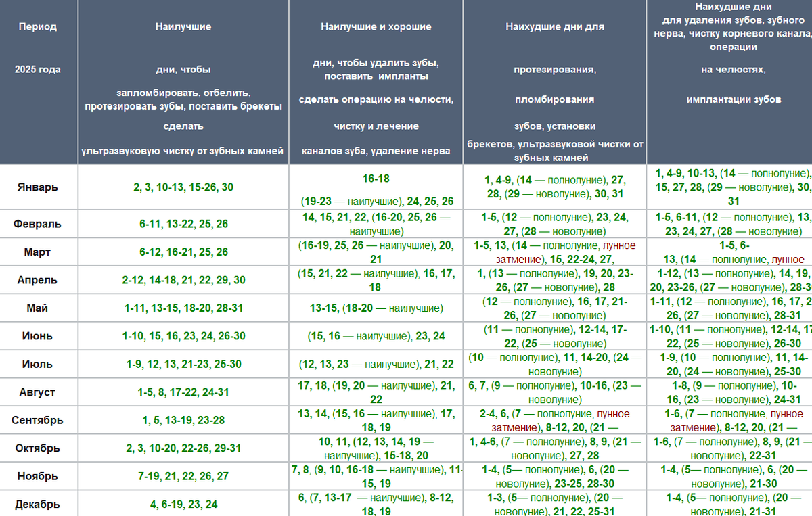Select the 'Январь' row label
This screenshot has width=812, height=516.
(38, 187)
